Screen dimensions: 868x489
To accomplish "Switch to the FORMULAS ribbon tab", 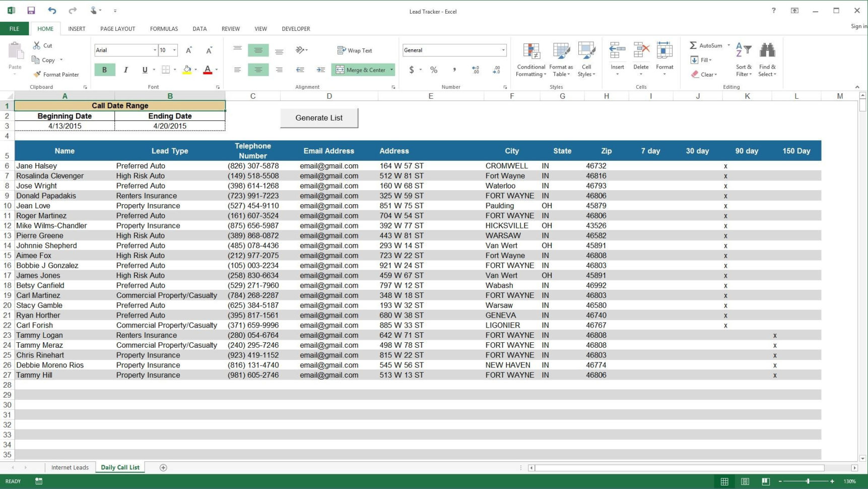I will click(x=163, y=29).
